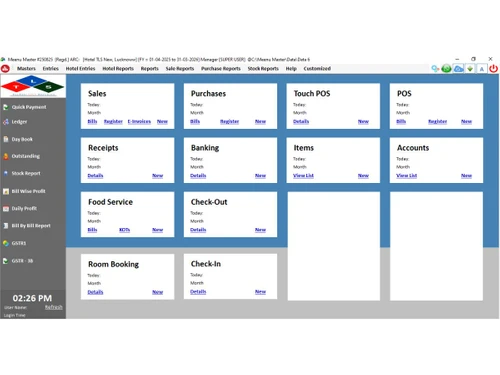500x375 pixels.
Task: Open the GSTR - 3B sidebar icon
Action: [6, 261]
